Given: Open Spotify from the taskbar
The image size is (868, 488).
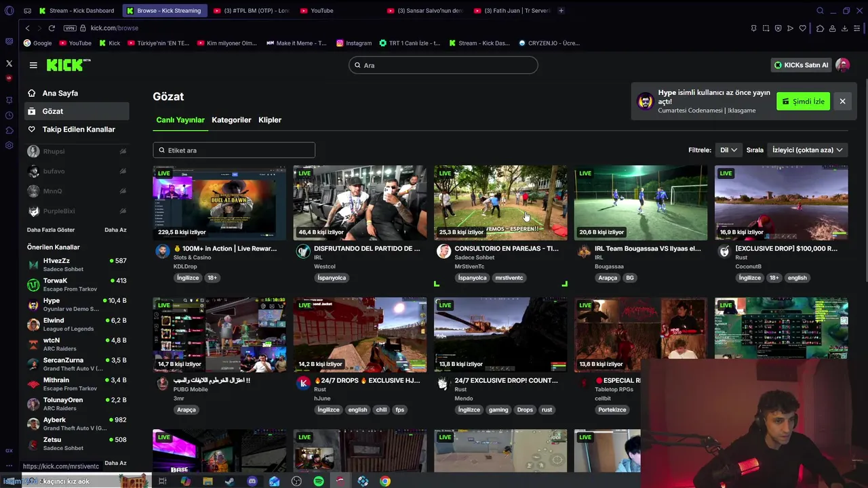Looking at the screenshot, I should (x=319, y=481).
